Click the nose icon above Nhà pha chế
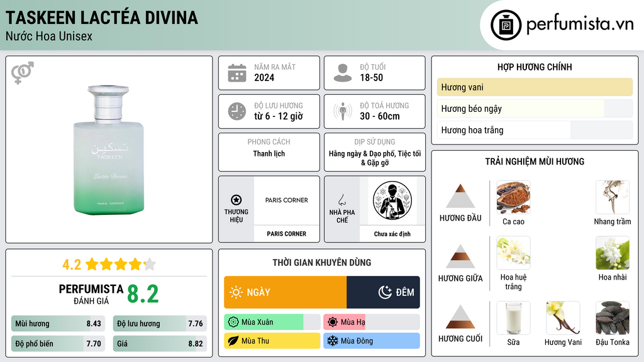The height and width of the screenshot is (362, 644). (x=341, y=200)
